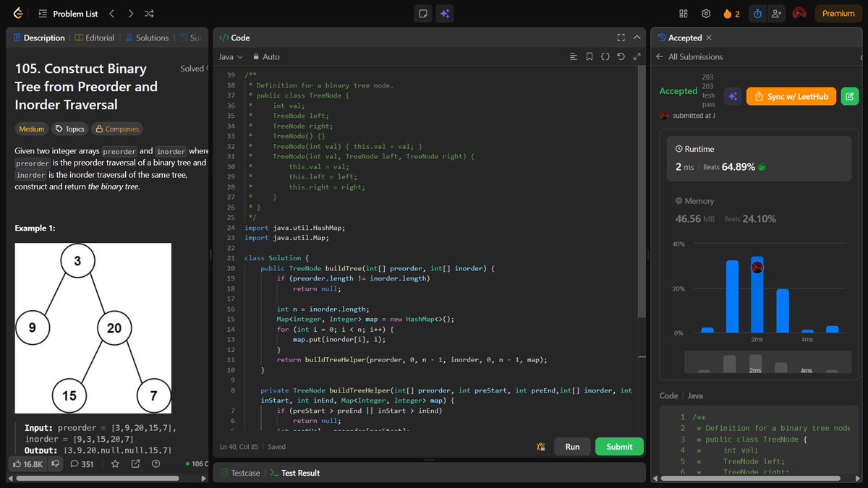Go back to All Submissions
The width and height of the screenshot is (868, 488).
(x=689, y=56)
